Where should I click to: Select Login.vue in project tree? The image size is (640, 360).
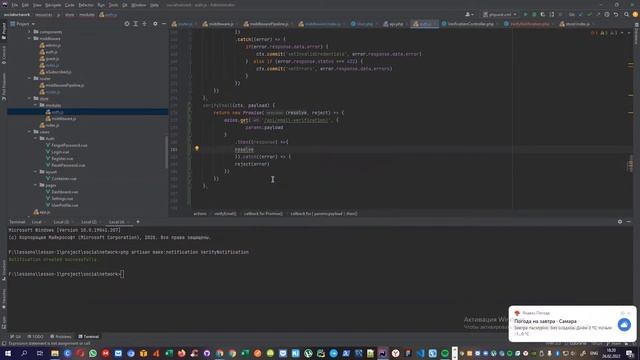click(x=57, y=152)
